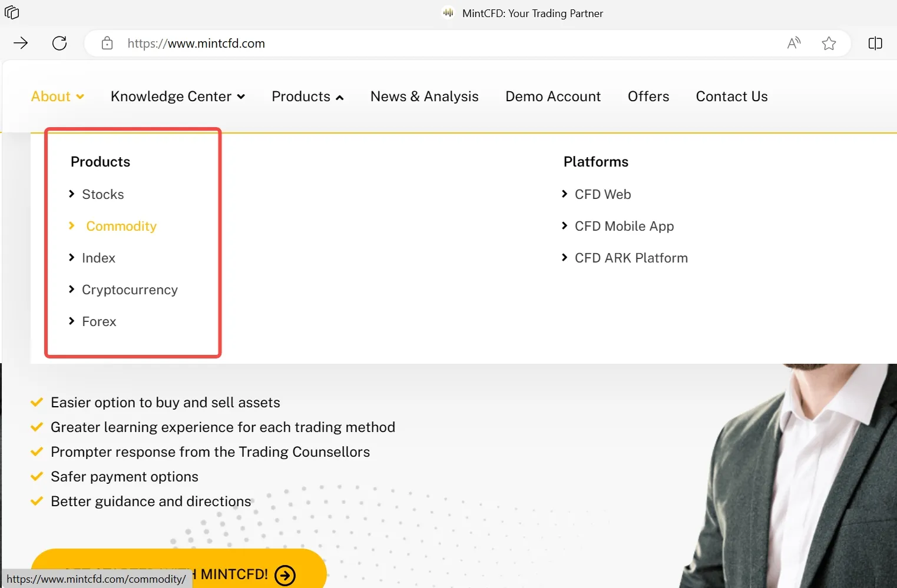Click the circled arrow on MINTCFD button
The width and height of the screenshot is (897, 588).
point(286,575)
